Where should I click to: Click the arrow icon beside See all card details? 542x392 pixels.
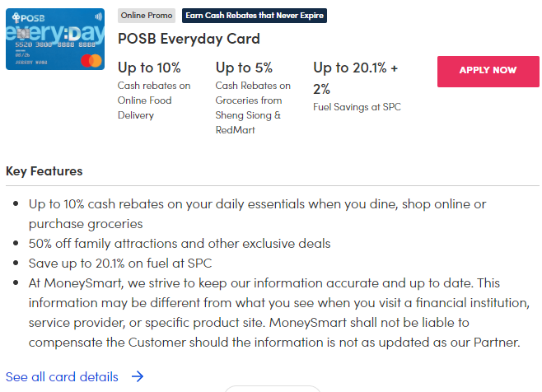[138, 376]
